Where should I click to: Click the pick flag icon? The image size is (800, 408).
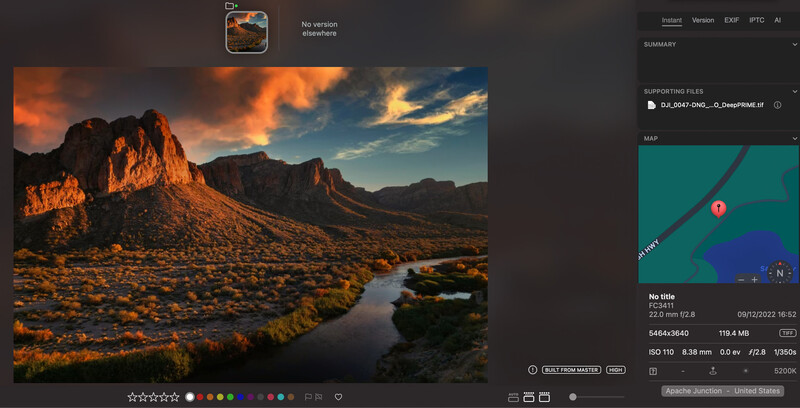pyautogui.click(x=308, y=397)
